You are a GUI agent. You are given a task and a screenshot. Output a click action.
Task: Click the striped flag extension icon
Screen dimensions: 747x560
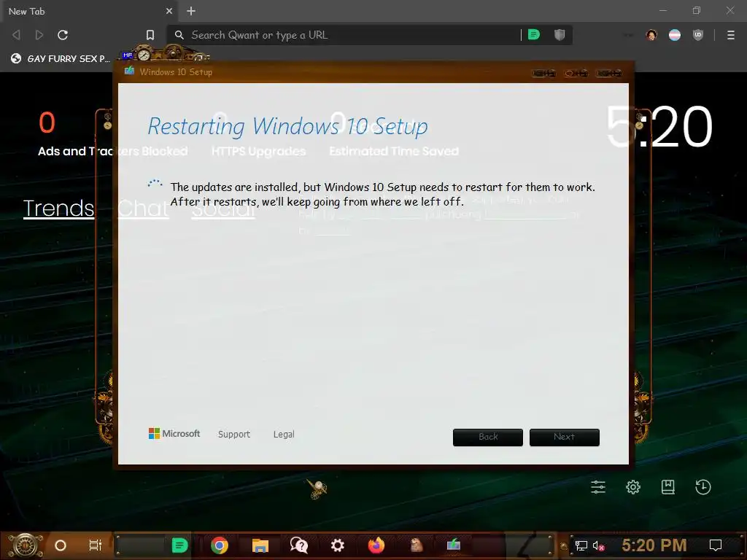pyautogui.click(x=675, y=35)
